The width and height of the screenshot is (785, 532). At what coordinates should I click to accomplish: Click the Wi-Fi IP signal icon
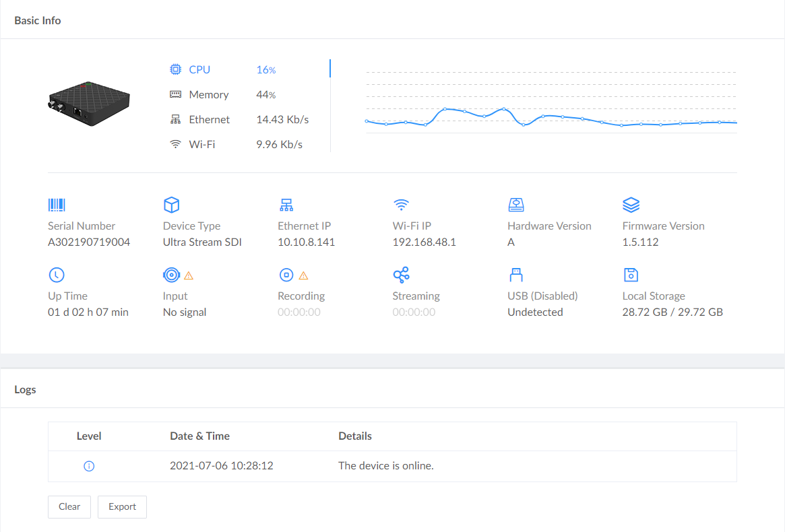[x=401, y=205]
